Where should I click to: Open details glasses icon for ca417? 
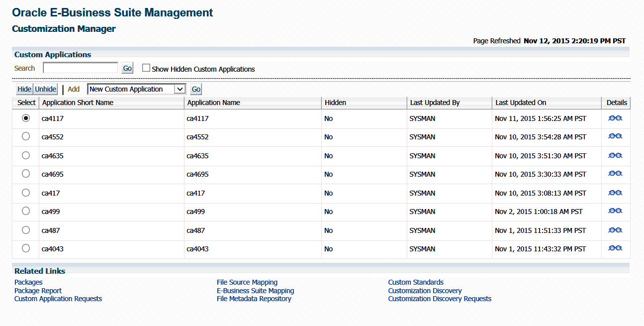pyautogui.click(x=615, y=193)
